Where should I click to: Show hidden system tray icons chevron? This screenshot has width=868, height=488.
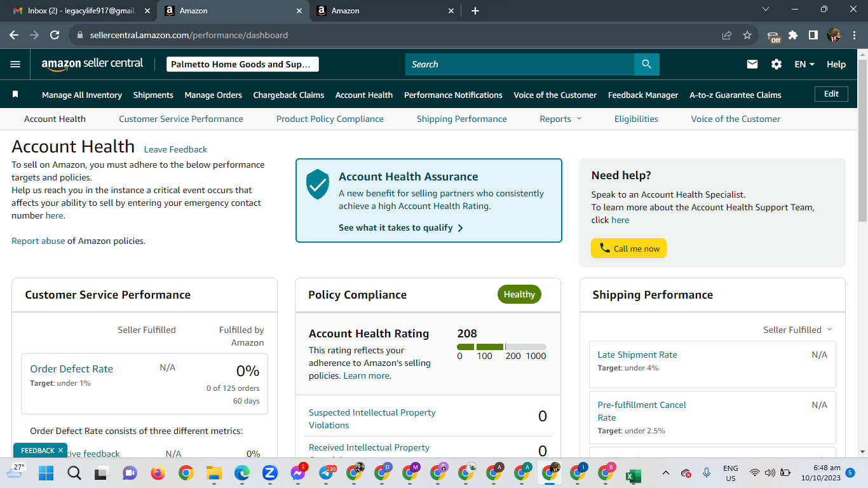coord(665,473)
